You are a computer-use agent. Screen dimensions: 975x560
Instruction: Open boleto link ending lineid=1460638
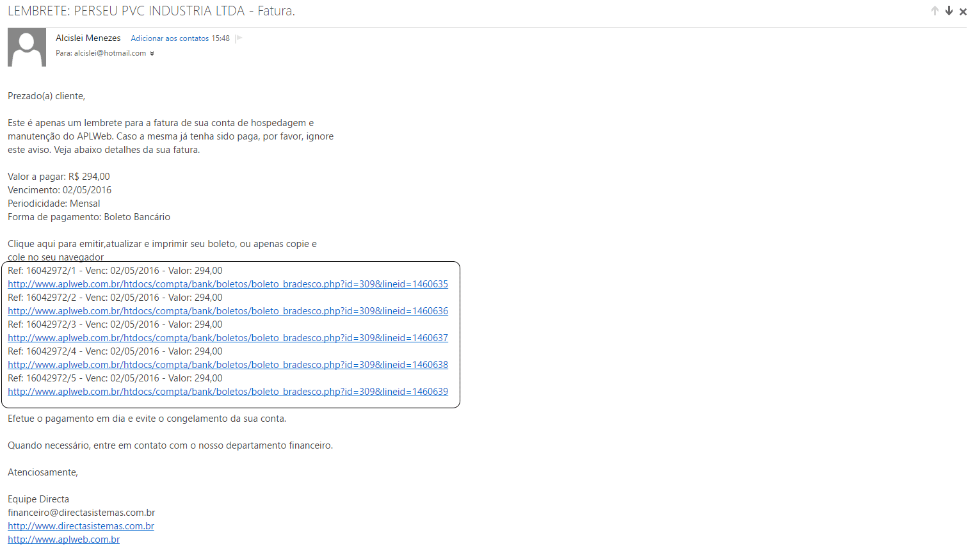click(228, 365)
